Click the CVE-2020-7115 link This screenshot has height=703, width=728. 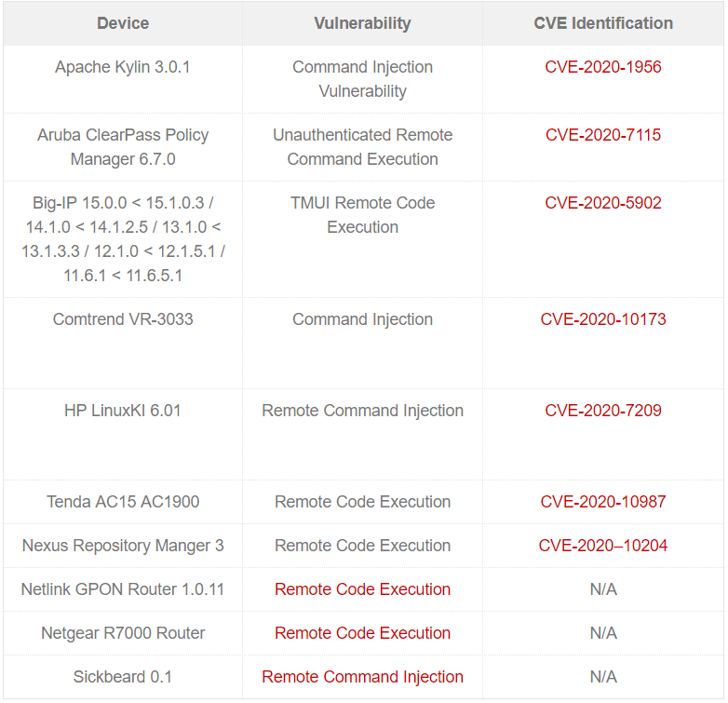click(603, 135)
